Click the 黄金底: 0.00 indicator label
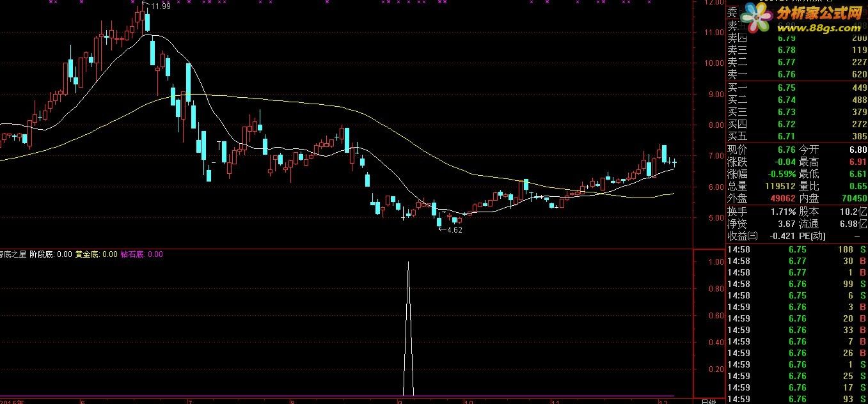 pos(97,254)
